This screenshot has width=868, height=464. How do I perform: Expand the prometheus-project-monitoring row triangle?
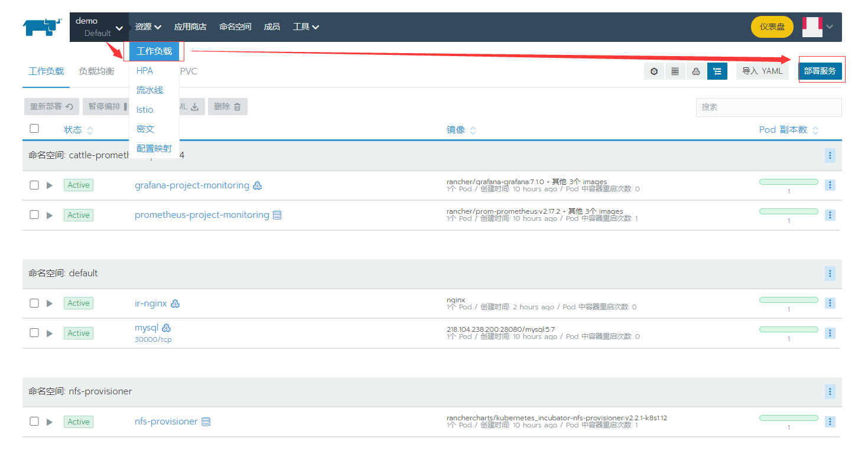point(50,215)
